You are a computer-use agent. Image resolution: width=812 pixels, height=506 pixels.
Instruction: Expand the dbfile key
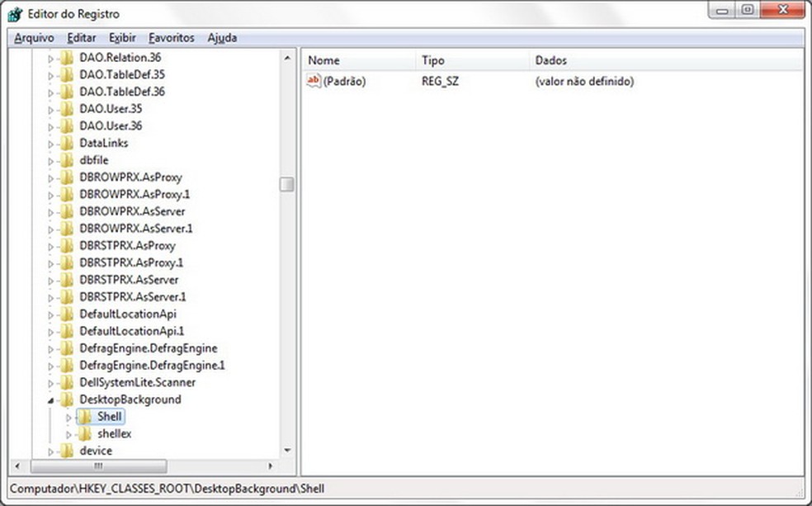(51, 161)
